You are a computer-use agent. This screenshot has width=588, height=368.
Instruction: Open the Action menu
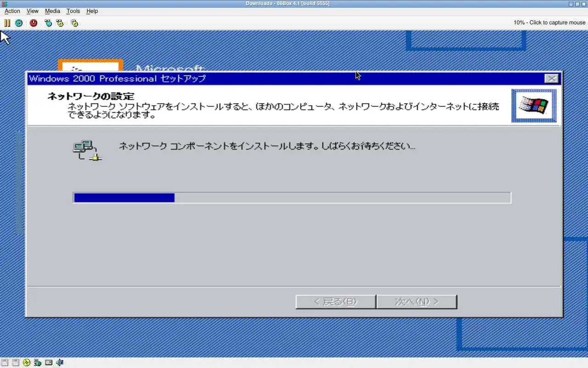[12, 11]
